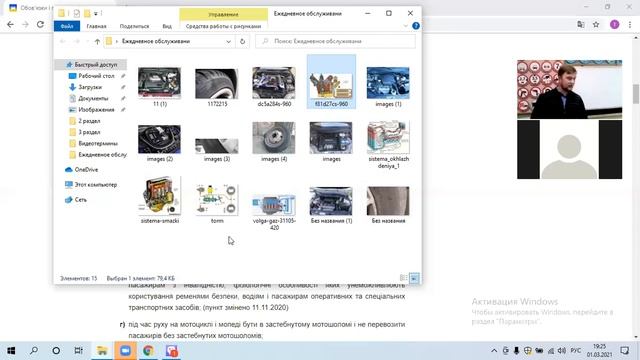Select the torm image file
The width and height of the screenshot is (640, 360).
click(x=217, y=203)
